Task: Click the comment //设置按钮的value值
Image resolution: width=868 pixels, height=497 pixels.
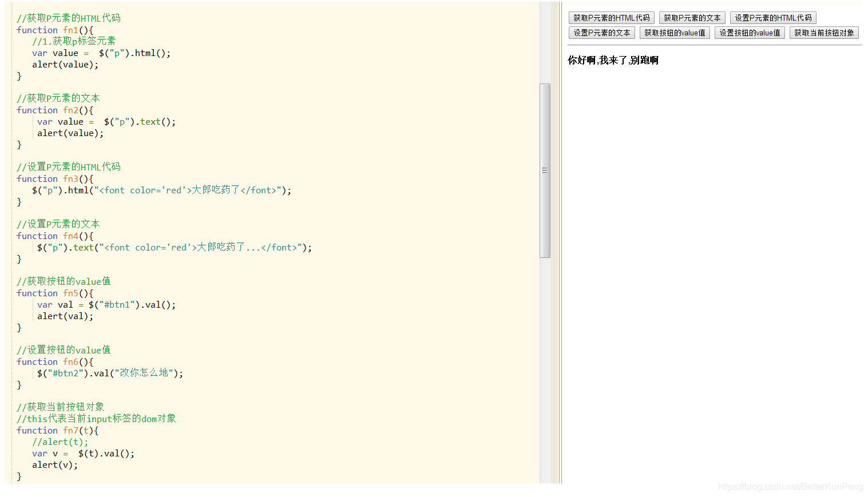Action: tap(64, 350)
